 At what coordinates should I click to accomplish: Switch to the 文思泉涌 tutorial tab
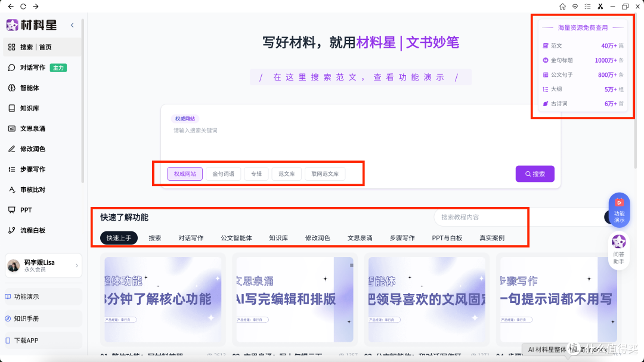(x=360, y=238)
